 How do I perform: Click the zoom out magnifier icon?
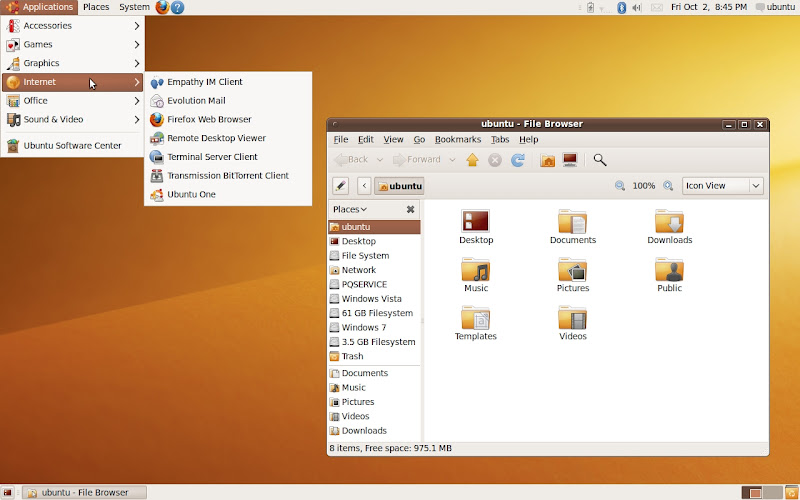click(x=620, y=186)
